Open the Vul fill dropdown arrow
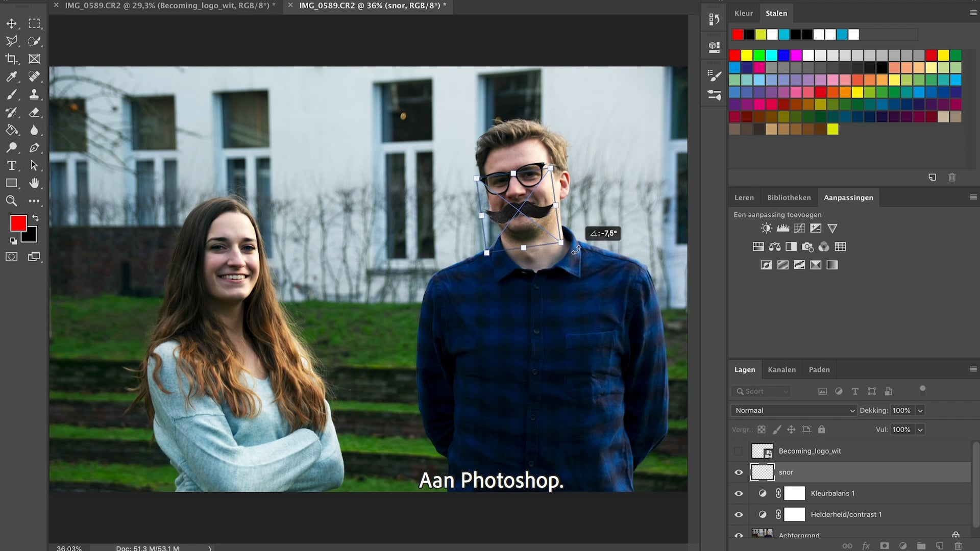 920,430
